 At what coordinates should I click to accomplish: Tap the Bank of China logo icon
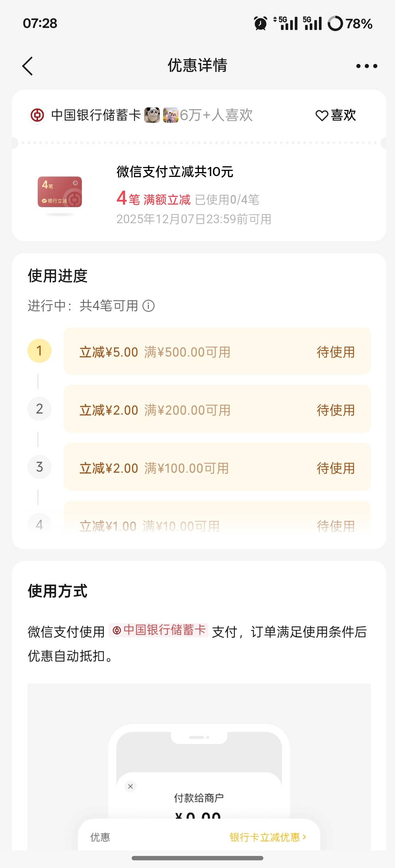37,115
